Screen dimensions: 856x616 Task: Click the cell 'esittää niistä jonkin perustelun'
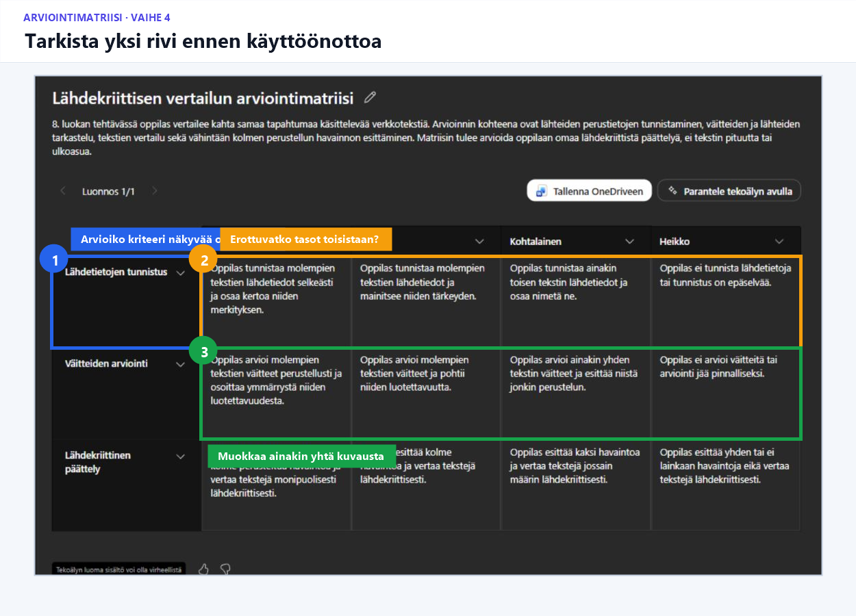576,393
